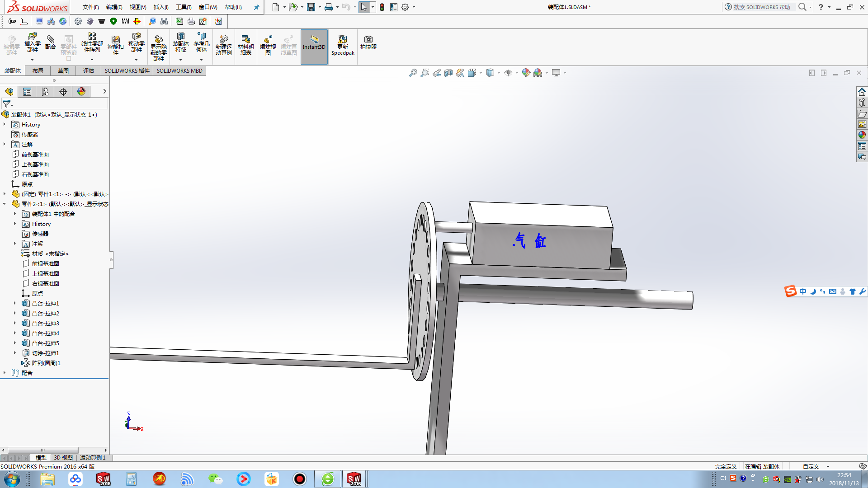Click the Exploded View tool

tap(268, 45)
